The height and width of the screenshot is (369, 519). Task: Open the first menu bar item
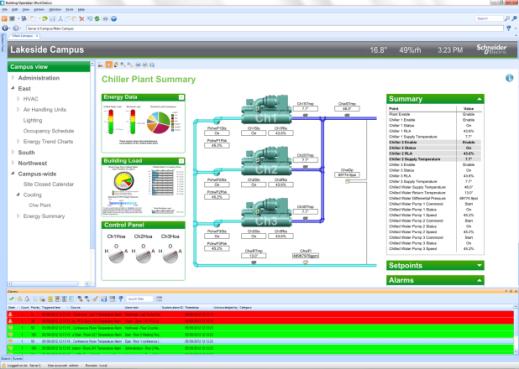click(5, 10)
